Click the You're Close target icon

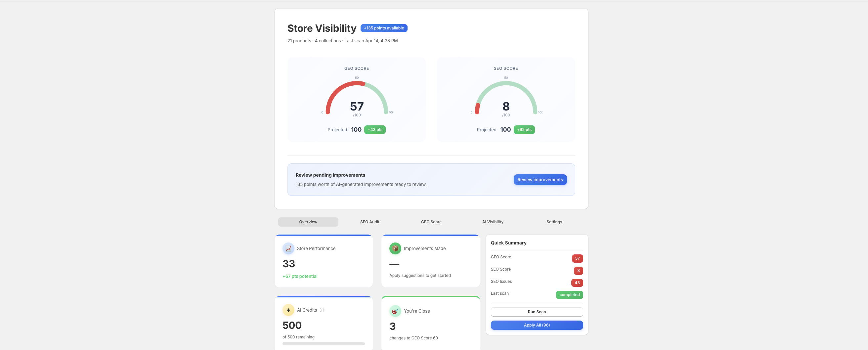(395, 311)
